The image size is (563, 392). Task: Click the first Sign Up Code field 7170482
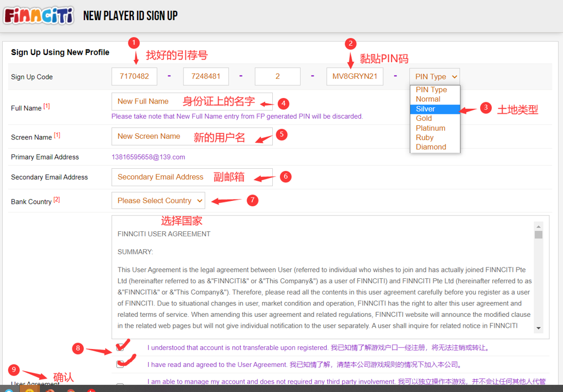click(134, 76)
